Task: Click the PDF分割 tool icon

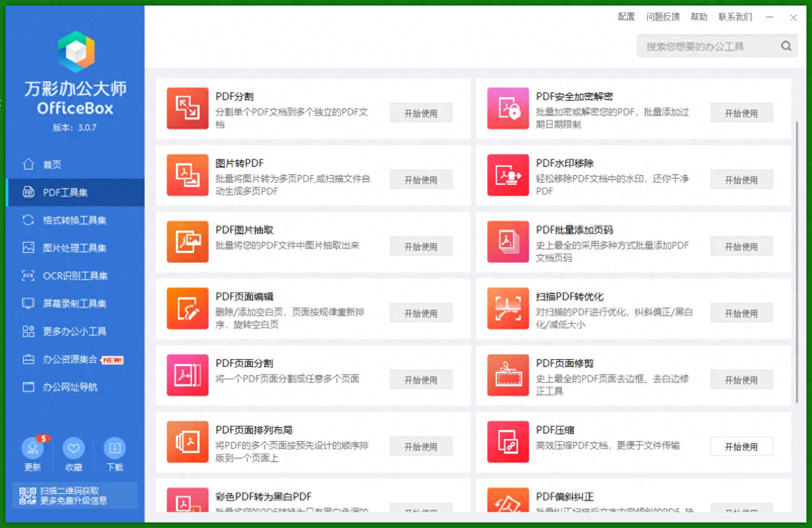Action: pyautogui.click(x=187, y=108)
